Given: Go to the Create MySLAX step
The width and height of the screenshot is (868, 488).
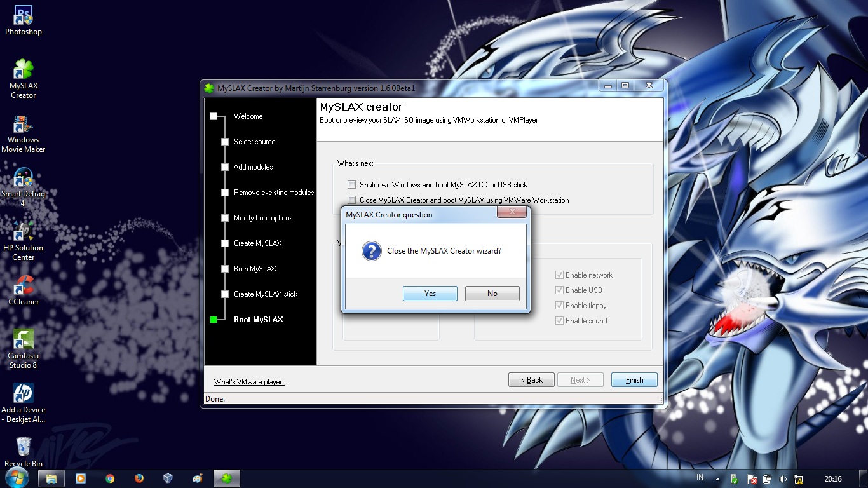Looking at the screenshot, I should [x=257, y=243].
